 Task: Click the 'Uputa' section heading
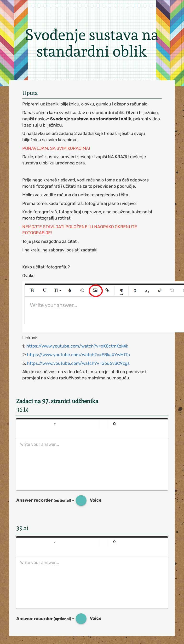30,93
